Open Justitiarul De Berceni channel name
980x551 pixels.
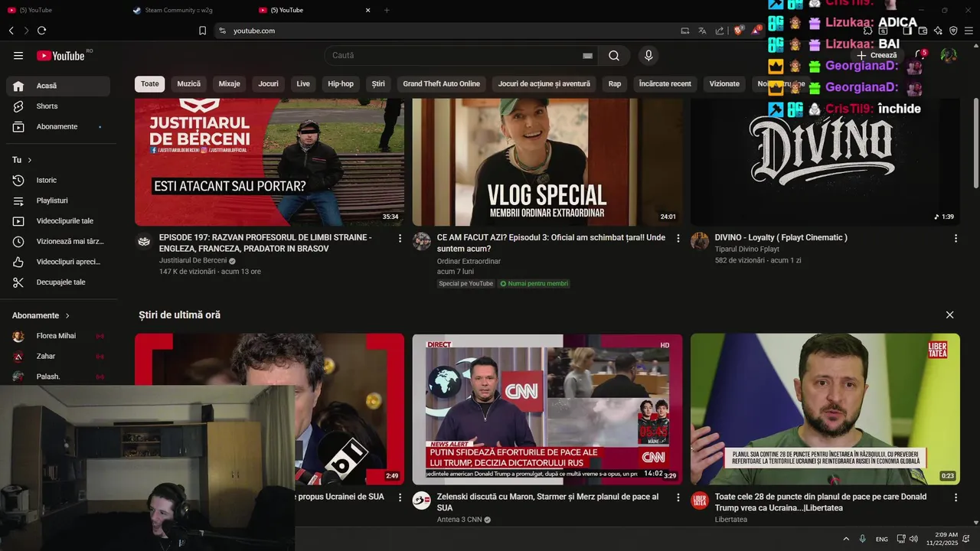(x=193, y=261)
